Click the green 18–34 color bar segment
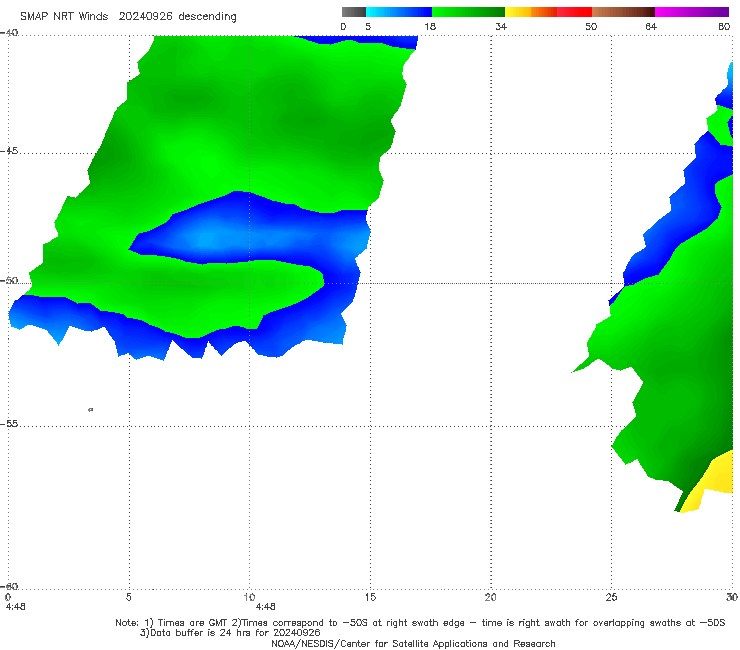The image size is (740, 650). click(x=468, y=12)
